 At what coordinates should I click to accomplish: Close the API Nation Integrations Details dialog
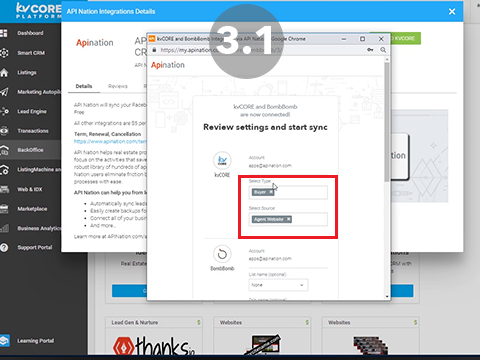tap(452, 12)
